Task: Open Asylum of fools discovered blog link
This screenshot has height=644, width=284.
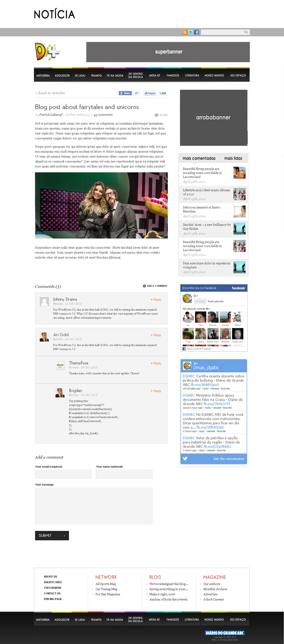Action: click(x=168, y=599)
